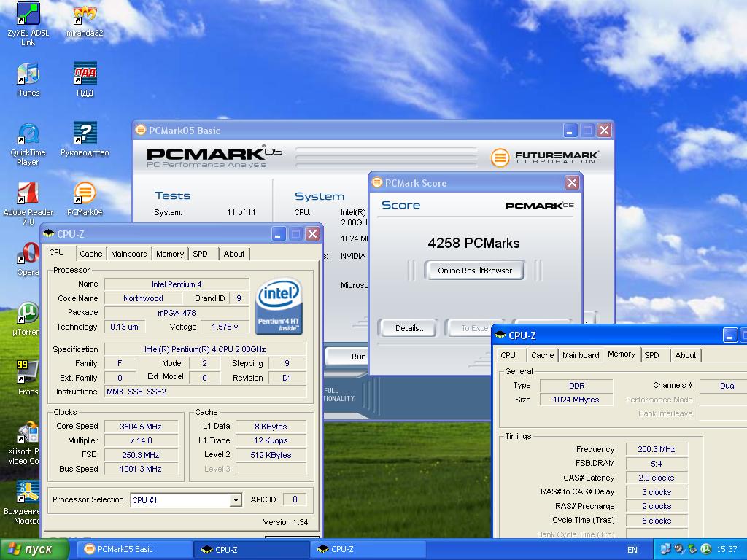Click the Version 1.34 label
The height and width of the screenshot is (560, 747).
[285, 522]
